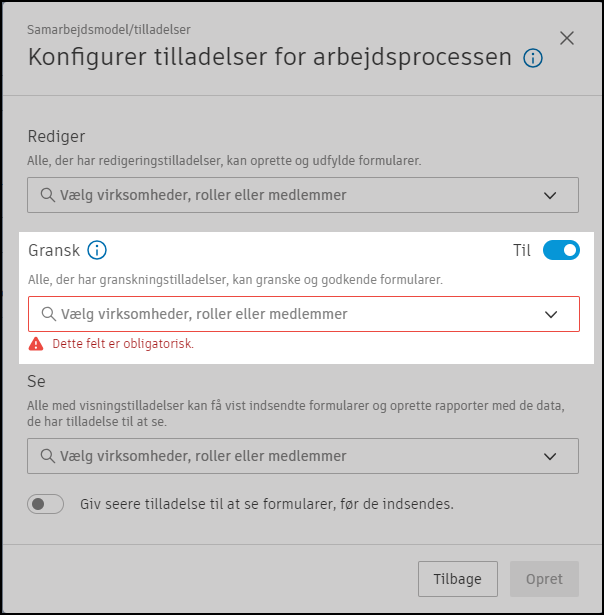604x615 pixels.
Task: Close the permissions dialog with the X
Action: pyautogui.click(x=567, y=38)
